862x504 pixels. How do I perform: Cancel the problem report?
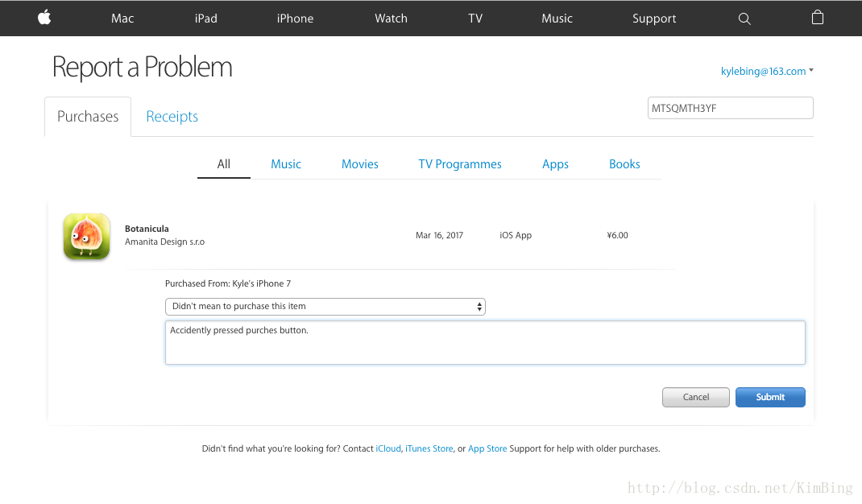696,398
